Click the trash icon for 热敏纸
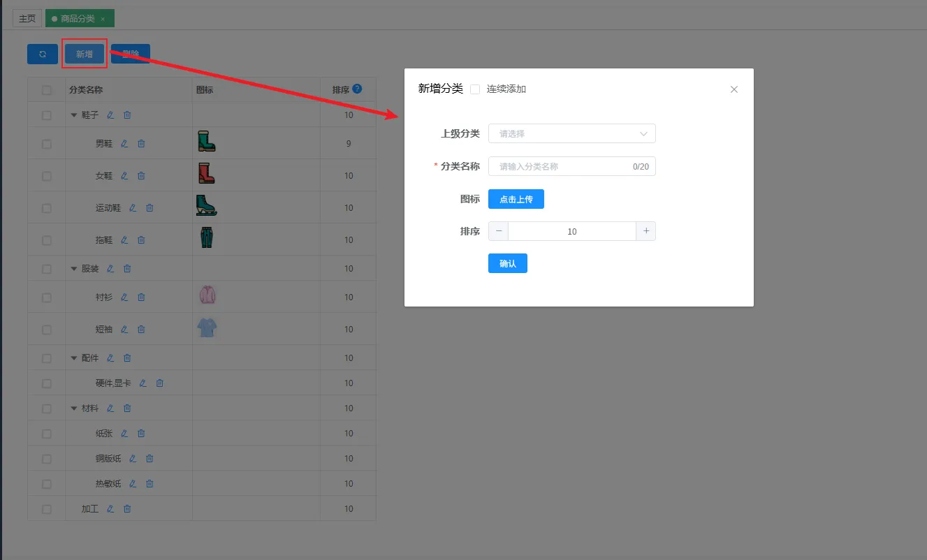Screen dimensions: 927x560 (149, 484)
